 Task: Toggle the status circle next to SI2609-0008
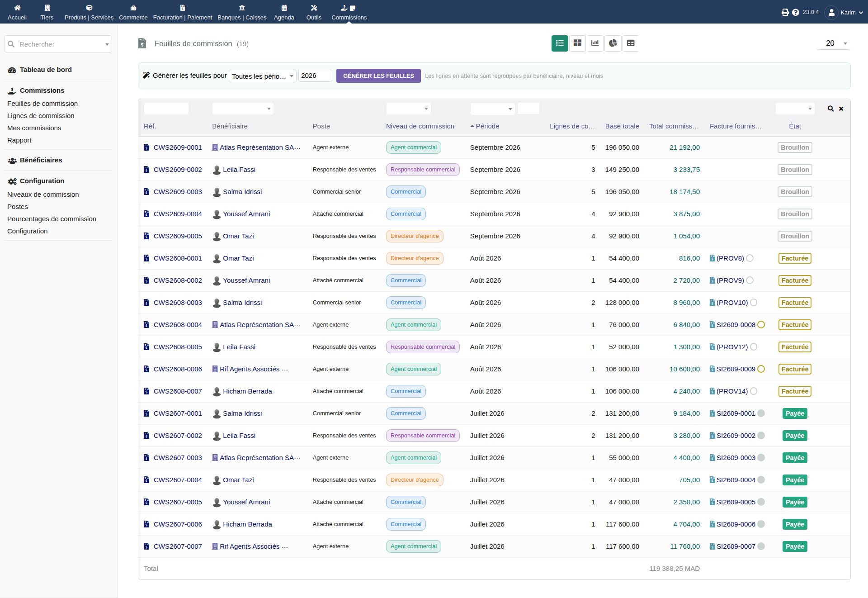coord(761,325)
